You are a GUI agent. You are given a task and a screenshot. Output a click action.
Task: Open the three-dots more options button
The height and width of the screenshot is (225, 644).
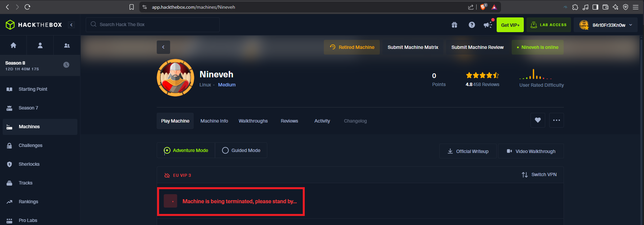[557, 120]
